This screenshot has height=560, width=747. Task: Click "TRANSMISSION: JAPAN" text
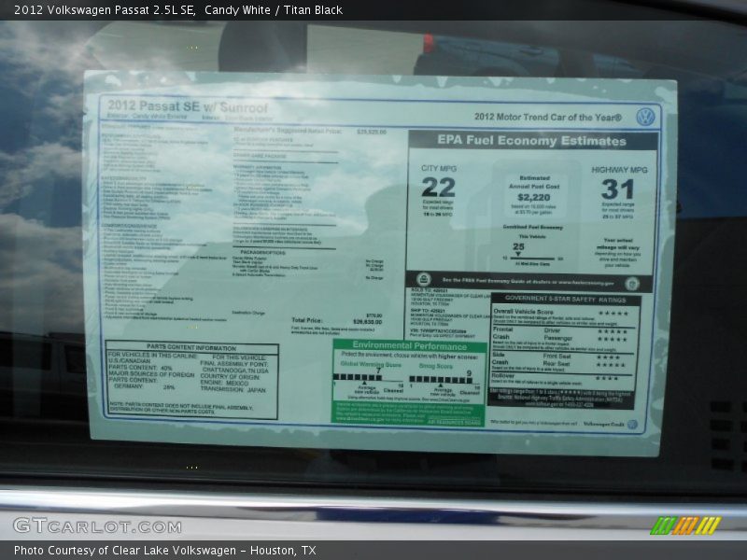[x=233, y=389]
